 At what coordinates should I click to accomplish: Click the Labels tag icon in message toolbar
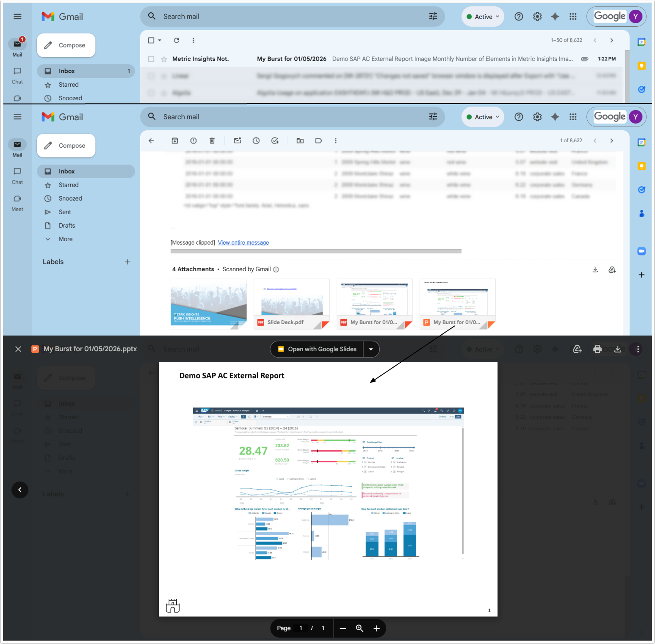(319, 140)
